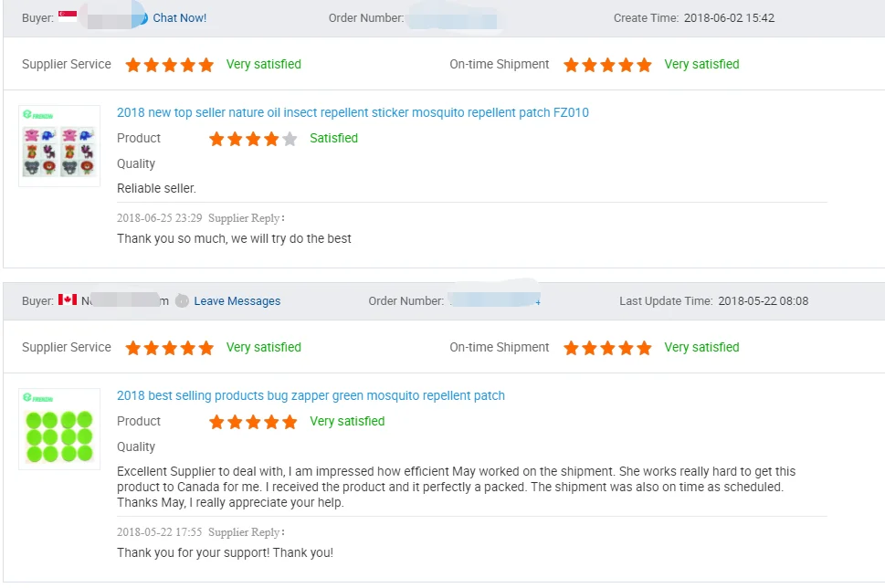Click the grey chat icon beside Leave Messages
Image resolution: width=885 pixels, height=588 pixels.
[183, 301]
